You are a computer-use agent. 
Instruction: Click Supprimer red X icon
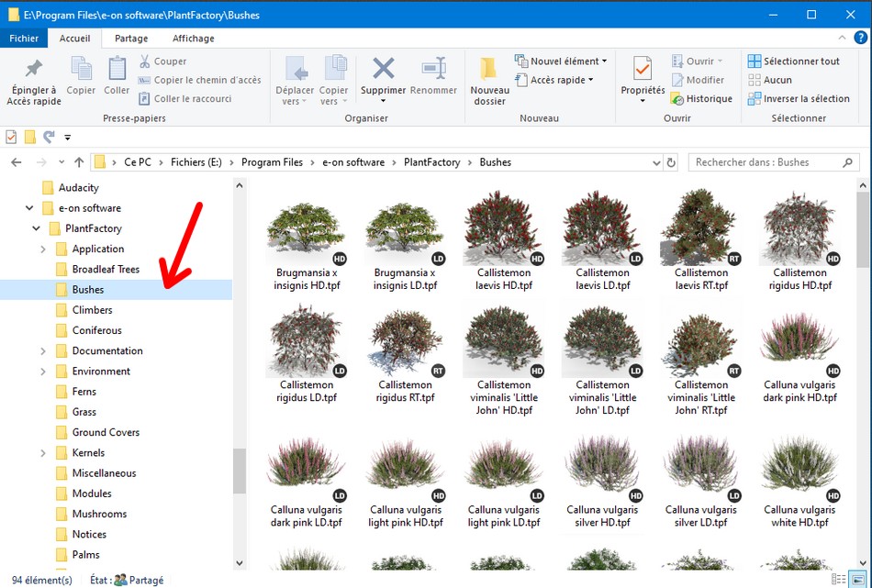383,69
